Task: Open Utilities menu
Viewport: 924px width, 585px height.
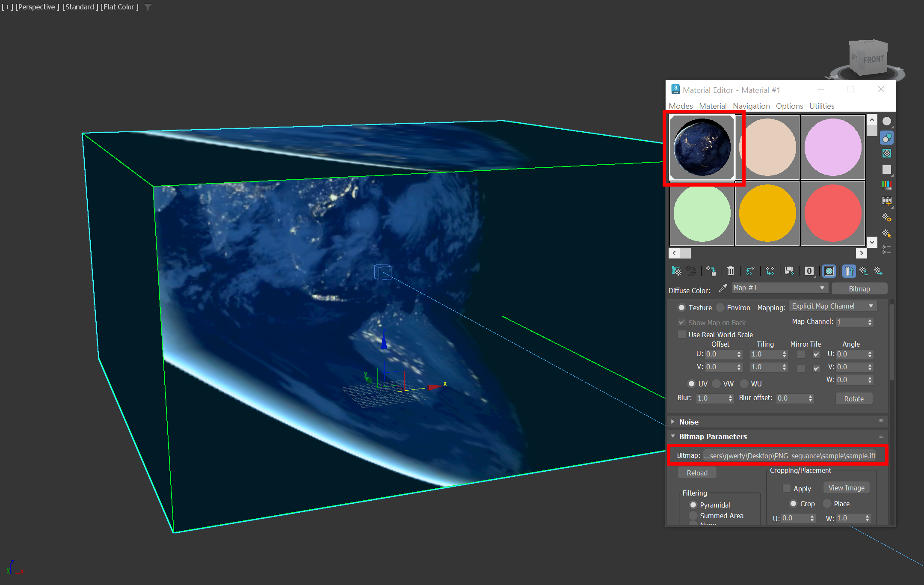Action: click(821, 106)
